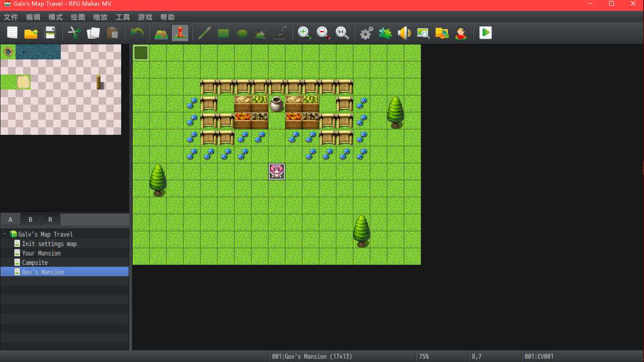Click the Paste clipboard icon
This screenshot has width=644, height=362.
[x=112, y=33]
